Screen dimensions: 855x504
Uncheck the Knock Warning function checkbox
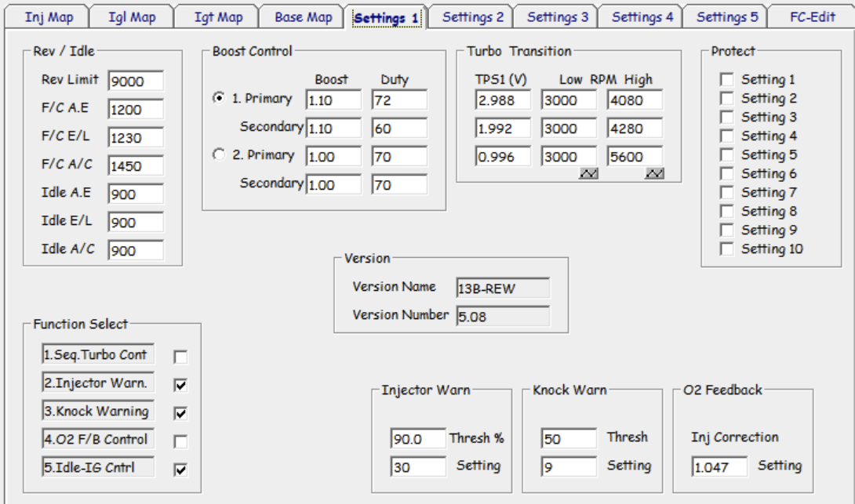point(180,413)
